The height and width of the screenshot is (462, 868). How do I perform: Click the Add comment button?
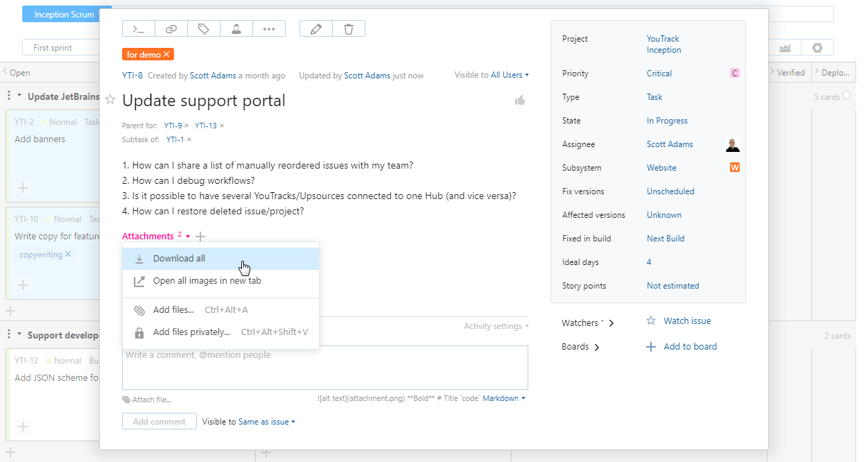[x=159, y=422]
